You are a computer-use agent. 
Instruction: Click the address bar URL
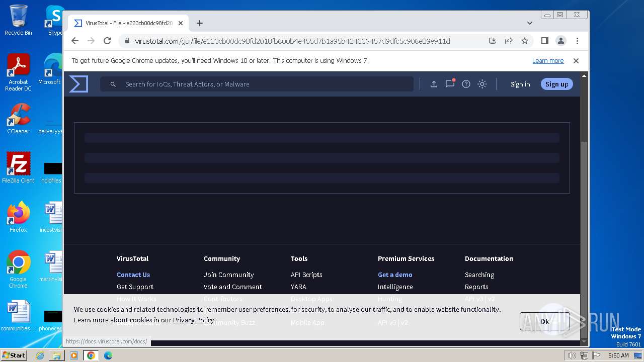coord(292,41)
